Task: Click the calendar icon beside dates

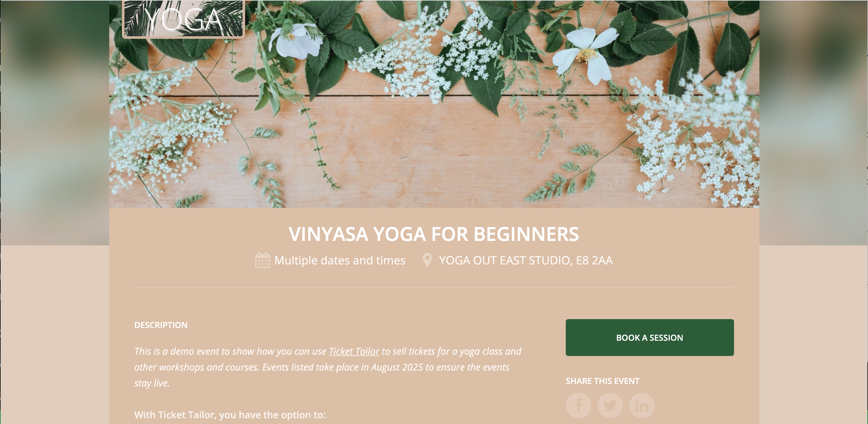Action: [x=263, y=260]
